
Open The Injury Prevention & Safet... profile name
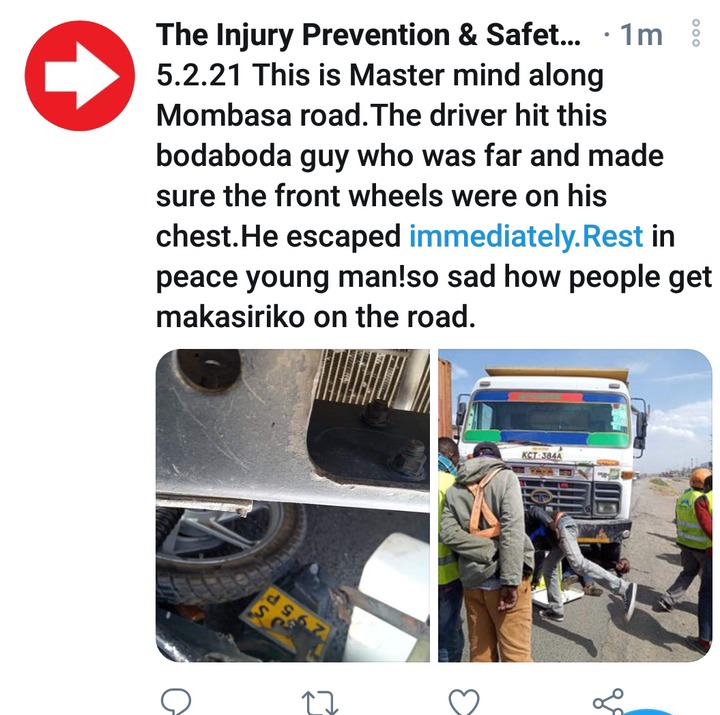click(x=368, y=35)
